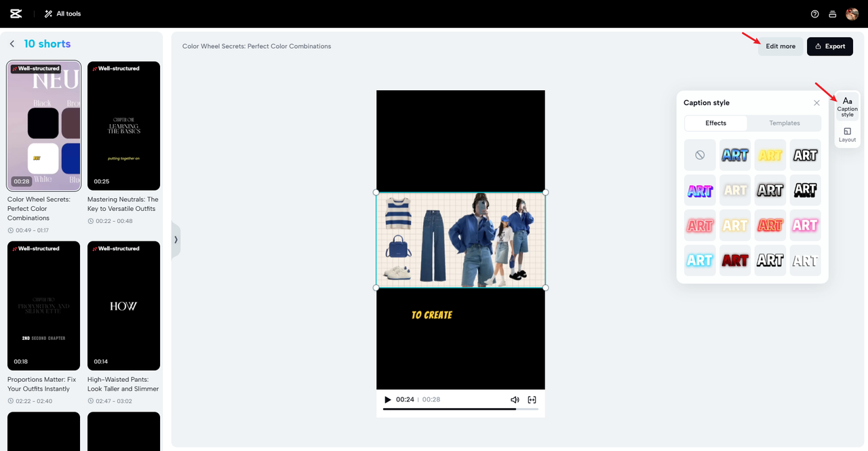This screenshot has width=868, height=451.
Task: Open the All tools menu
Action: point(62,14)
